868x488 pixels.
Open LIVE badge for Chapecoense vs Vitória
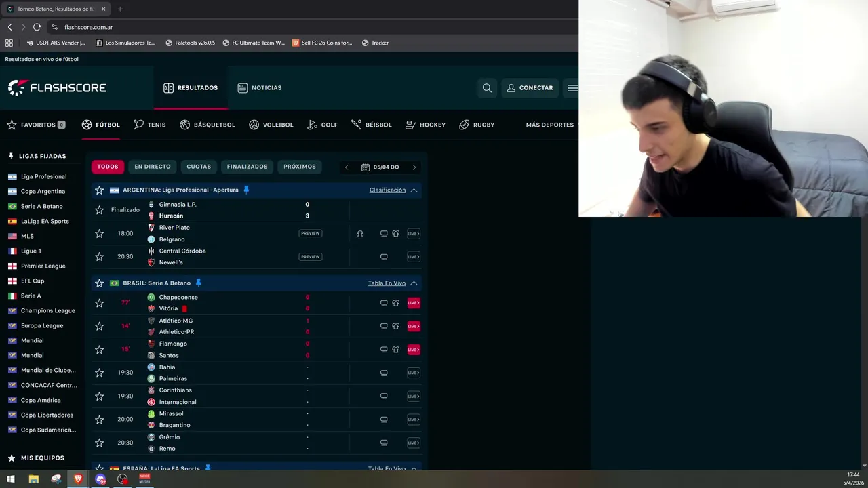414,303
